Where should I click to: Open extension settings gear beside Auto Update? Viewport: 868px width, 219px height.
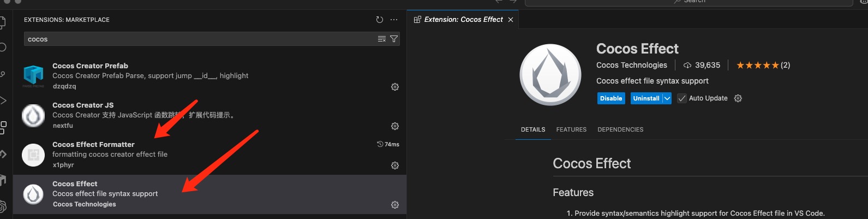click(738, 98)
